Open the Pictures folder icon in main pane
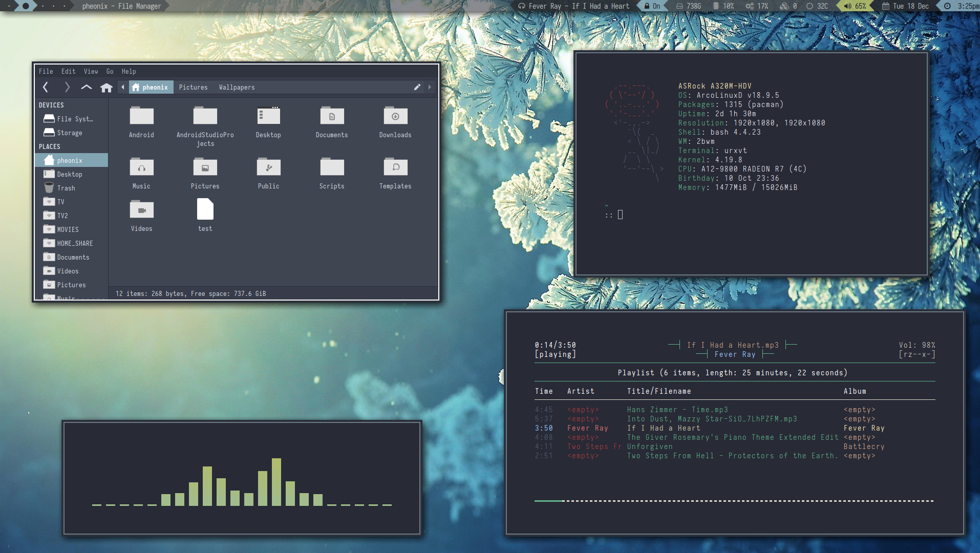980x553 pixels. [205, 173]
